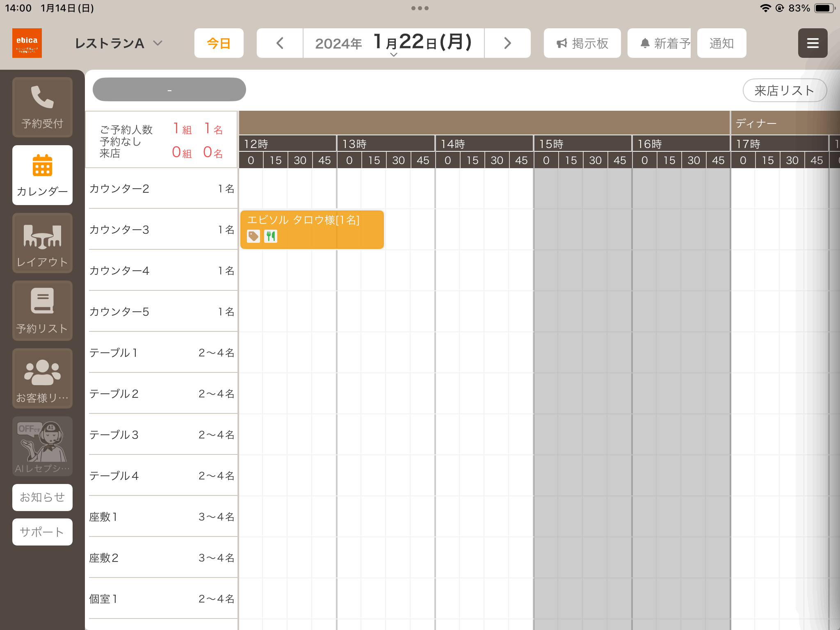Tap the ebica logo
Image resolution: width=840 pixels, height=630 pixels.
pos(27,43)
